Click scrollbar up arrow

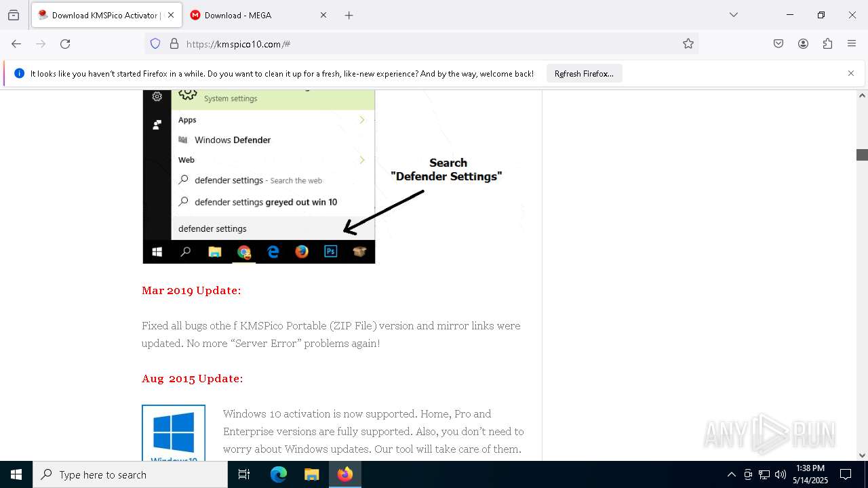862,96
